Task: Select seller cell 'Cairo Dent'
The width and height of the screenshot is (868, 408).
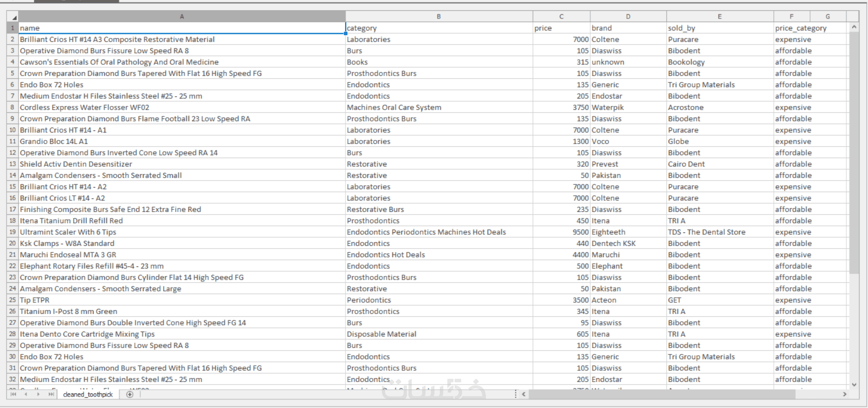Action: (x=720, y=164)
